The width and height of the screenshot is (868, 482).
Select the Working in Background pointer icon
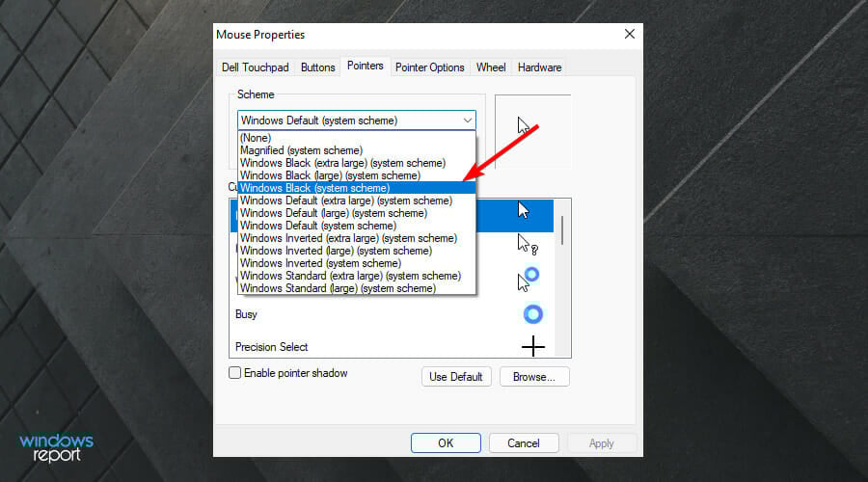click(x=529, y=280)
